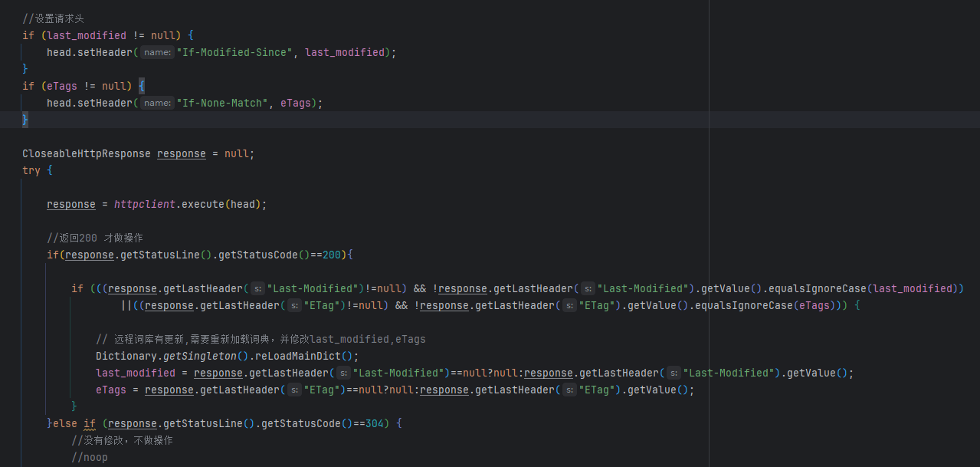Click the closing brace on the highlighted line

pyautogui.click(x=25, y=120)
